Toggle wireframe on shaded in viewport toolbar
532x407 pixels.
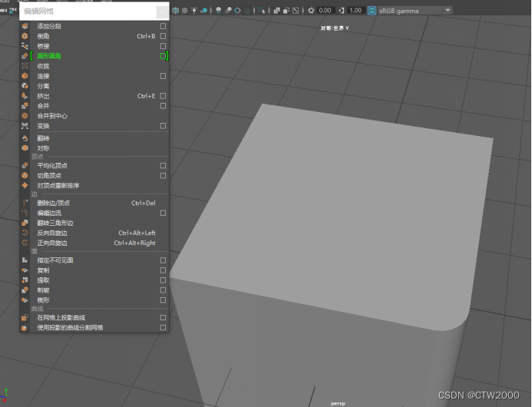click(x=175, y=11)
